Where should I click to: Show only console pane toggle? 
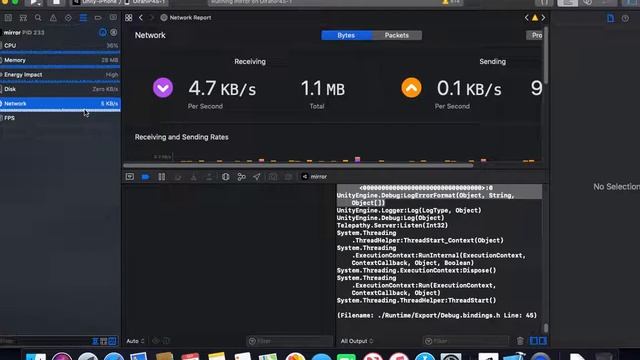[x=543, y=341]
